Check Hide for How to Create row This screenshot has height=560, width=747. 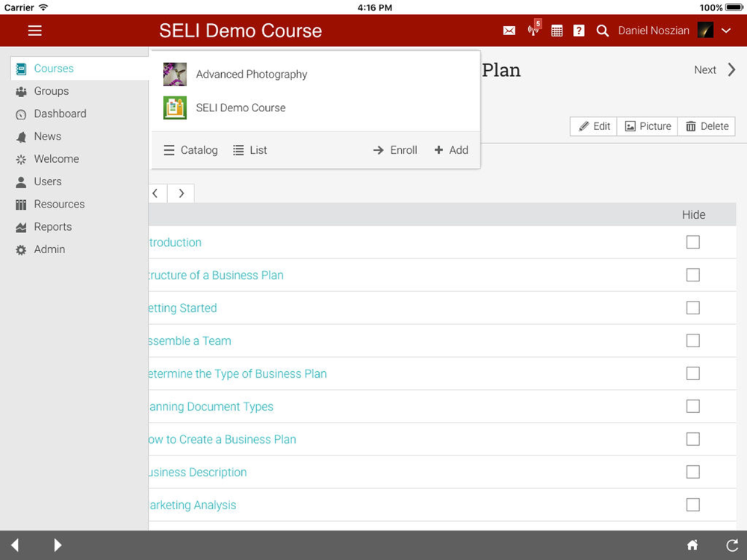693,440
